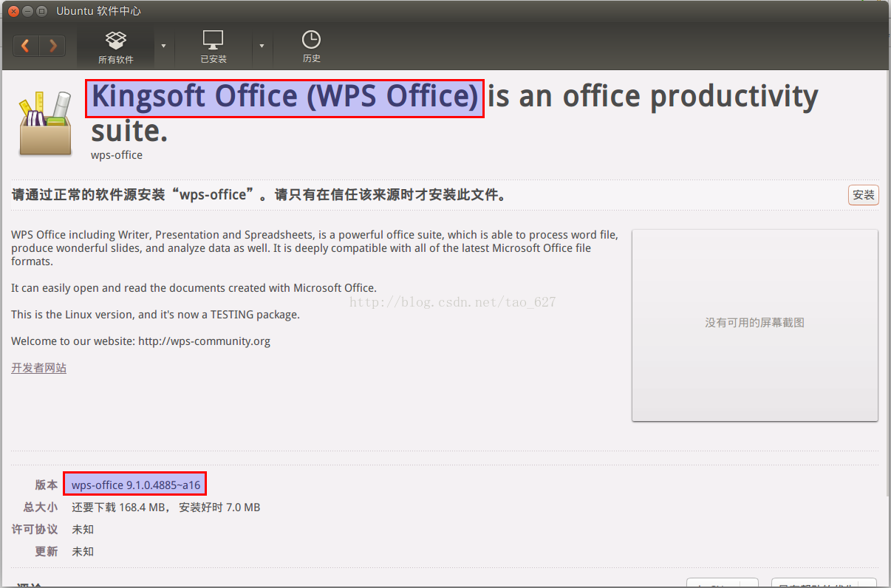The height and width of the screenshot is (588, 891).
Task: Click the 安装 (Install) button
Action: (x=864, y=195)
